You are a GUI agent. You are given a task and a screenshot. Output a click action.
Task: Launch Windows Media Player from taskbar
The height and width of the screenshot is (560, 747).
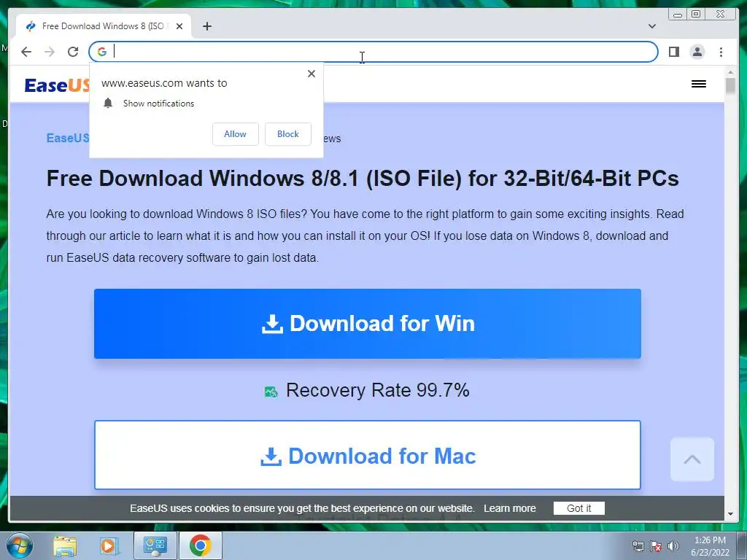[x=109, y=545]
